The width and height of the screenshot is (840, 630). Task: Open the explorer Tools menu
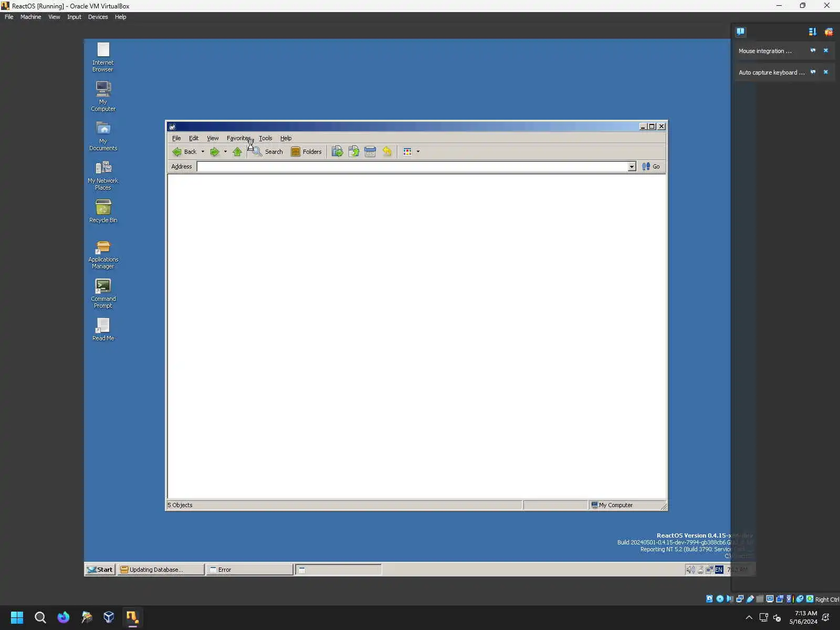tap(266, 138)
